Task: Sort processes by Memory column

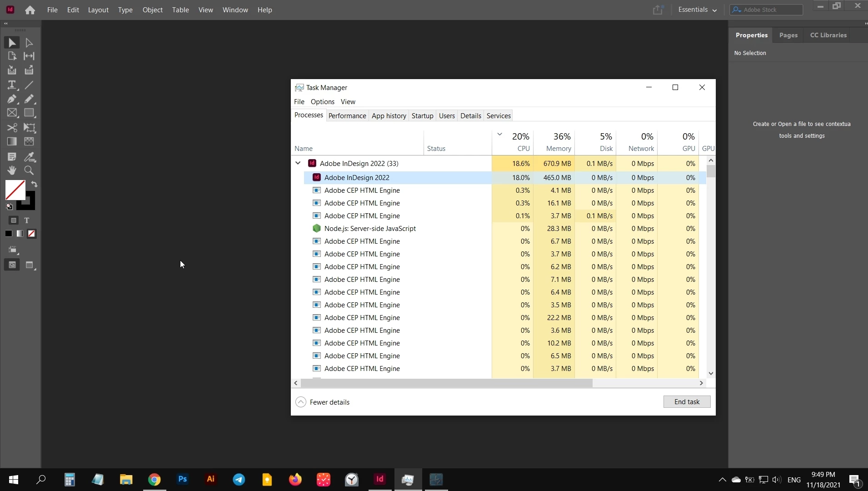Action: click(x=554, y=142)
